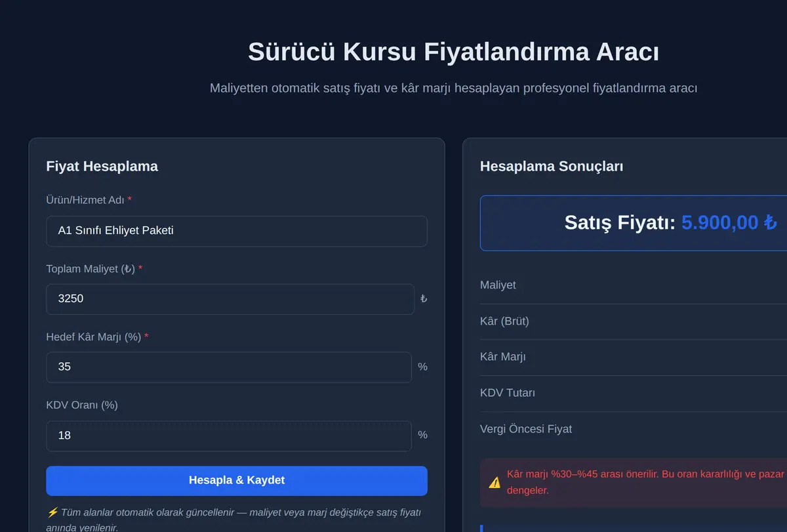Click the Hesapla & Kaydet button
The height and width of the screenshot is (532, 787).
click(236, 481)
